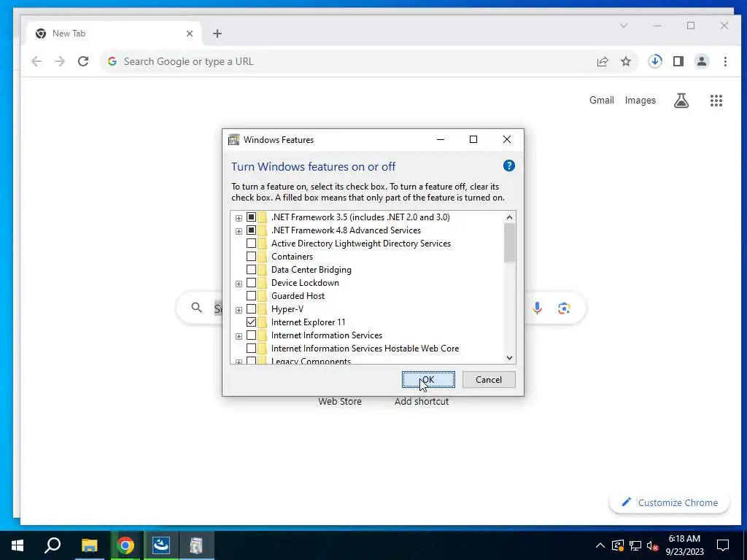Click the features list scrollbar thumb
This screenshot has width=747, height=560.
click(509, 243)
